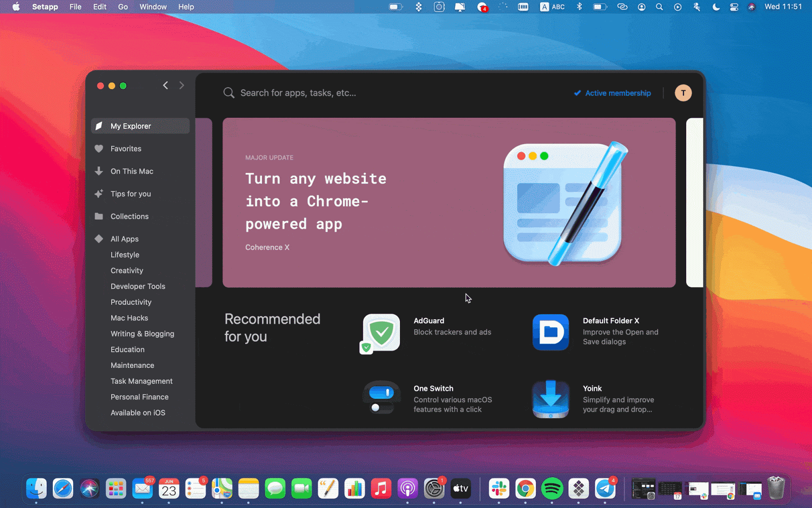
Task: Click the Bluetooth icon in the menu bar
Action: pyautogui.click(x=579, y=7)
